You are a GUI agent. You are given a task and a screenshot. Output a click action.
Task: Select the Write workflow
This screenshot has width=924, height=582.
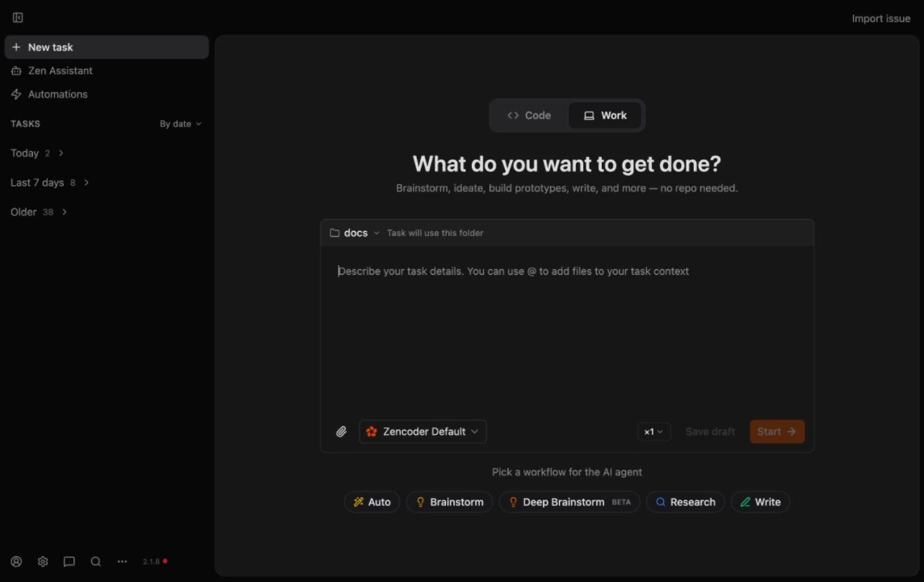[760, 502]
